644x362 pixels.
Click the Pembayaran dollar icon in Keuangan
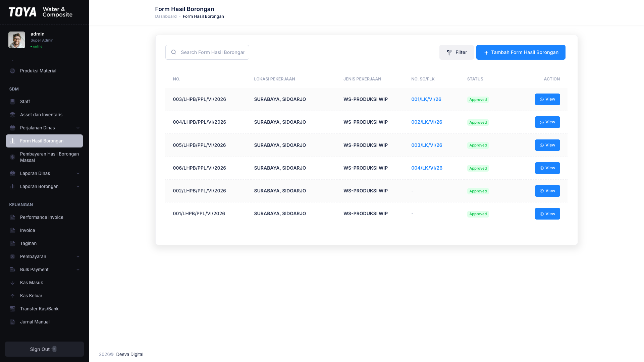click(x=12, y=256)
